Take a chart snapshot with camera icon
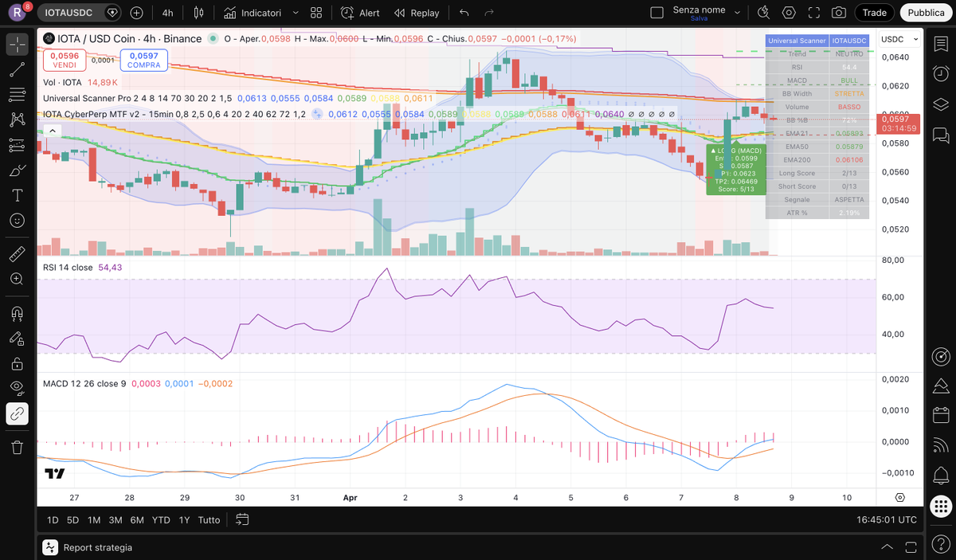Viewport: 956px width, 560px height. [839, 13]
